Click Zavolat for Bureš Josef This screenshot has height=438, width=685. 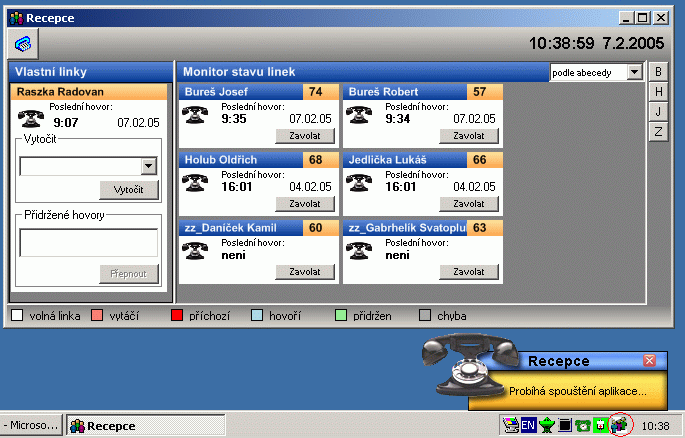click(x=305, y=136)
